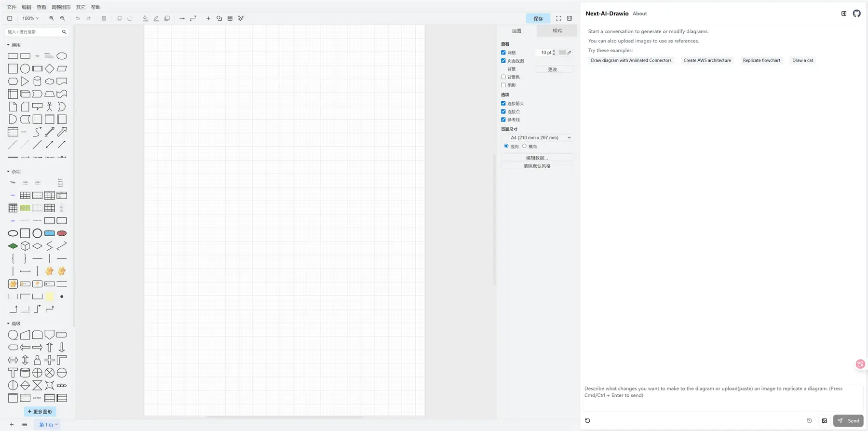Open the GitHub repository icon
868x431 pixels.
[856, 13]
